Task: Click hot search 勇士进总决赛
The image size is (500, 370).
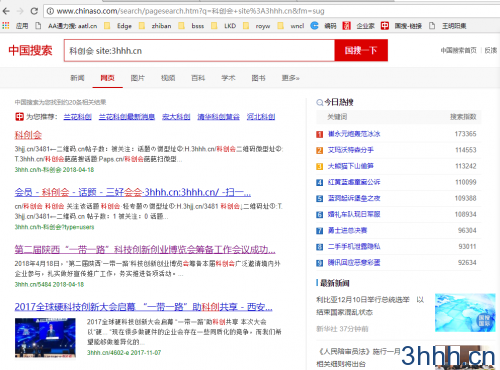Action: coord(347,230)
